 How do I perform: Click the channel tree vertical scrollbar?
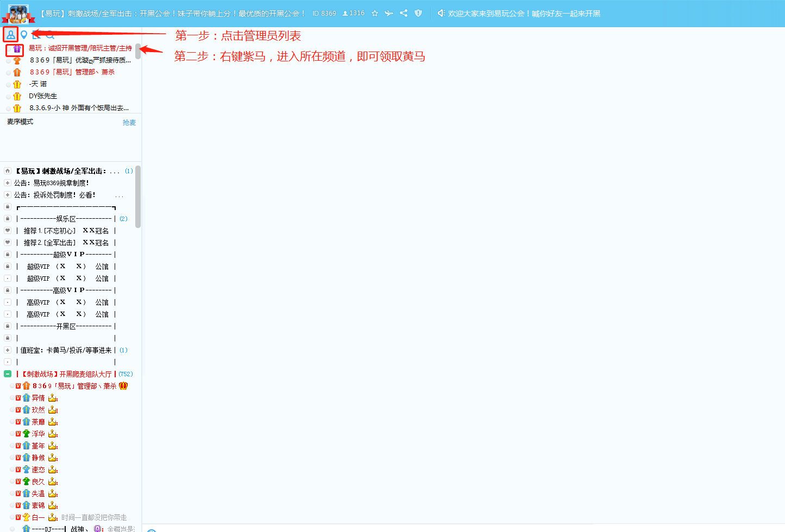click(138, 197)
